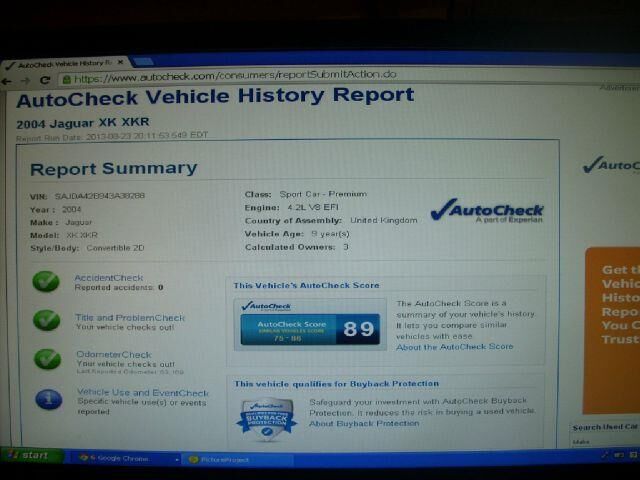
Task: Open the Windows start menu
Action: 31,455
